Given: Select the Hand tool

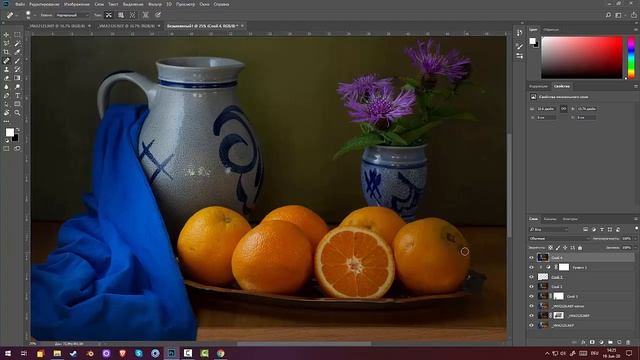Looking at the screenshot, I should 6,113.
